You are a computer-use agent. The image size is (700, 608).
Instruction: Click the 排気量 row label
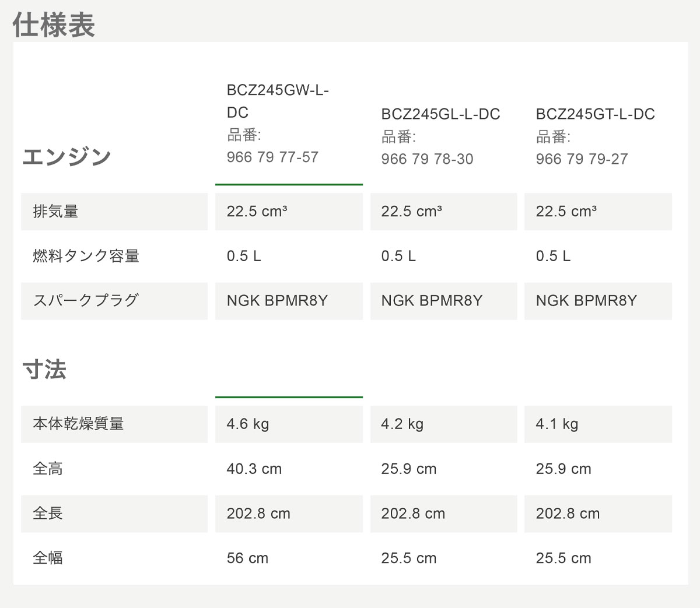pos(55,212)
